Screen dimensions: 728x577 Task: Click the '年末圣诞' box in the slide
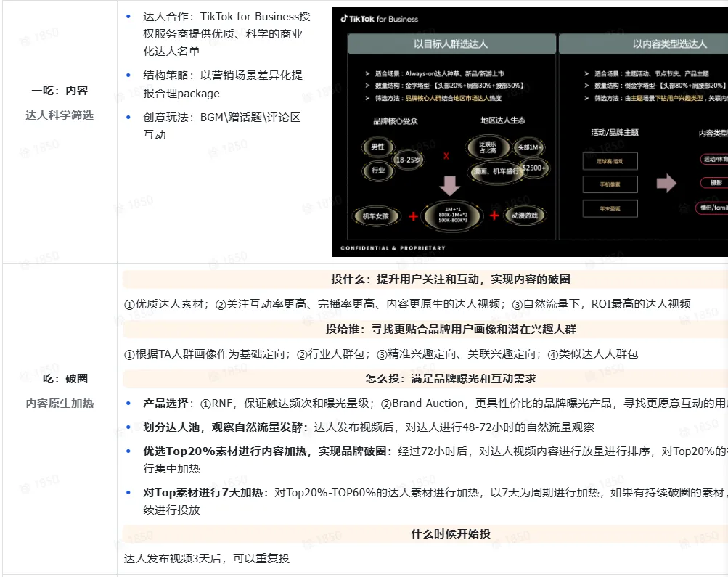pos(610,209)
